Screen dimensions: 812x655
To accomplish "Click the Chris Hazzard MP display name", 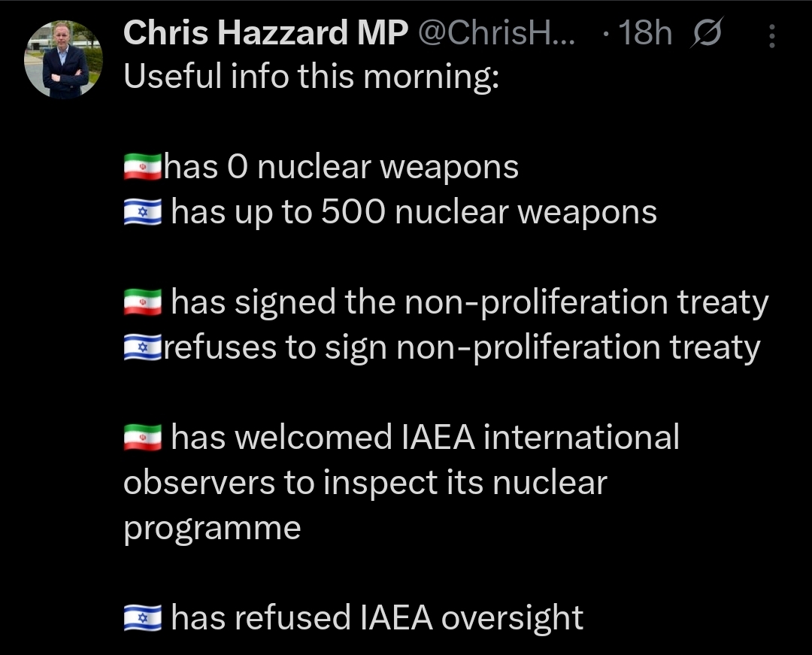I will (265, 32).
